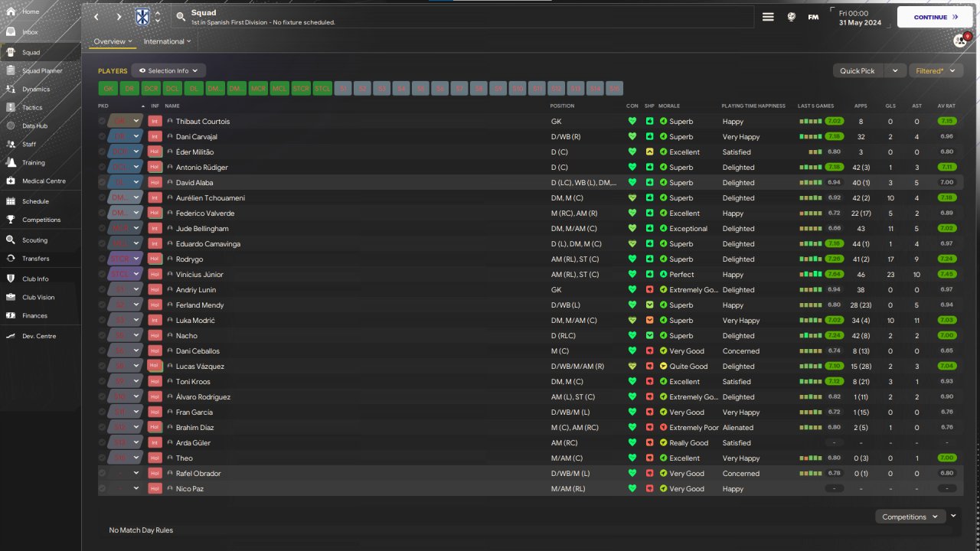Open the Quick Pick arrow dropdown

point(896,70)
